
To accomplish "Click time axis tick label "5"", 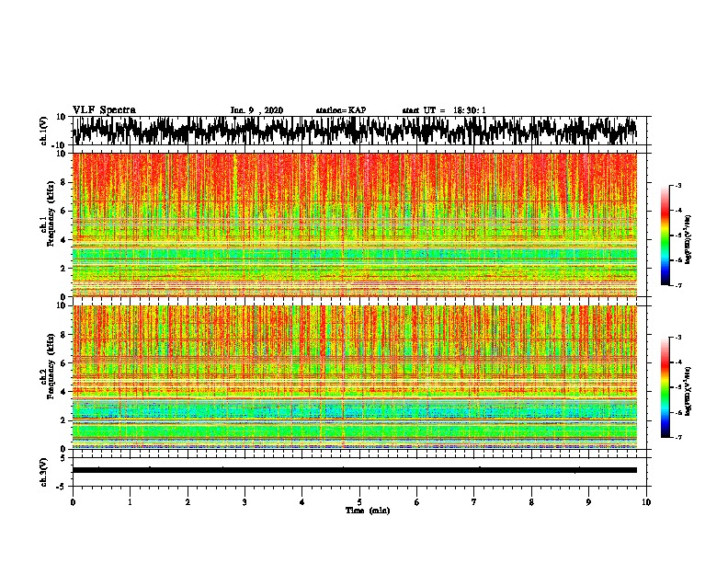I will tap(359, 502).
